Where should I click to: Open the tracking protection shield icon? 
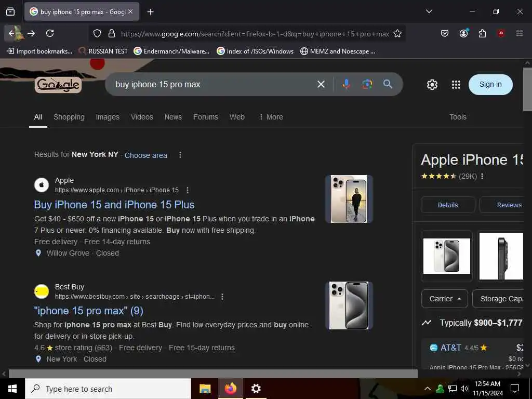click(97, 33)
